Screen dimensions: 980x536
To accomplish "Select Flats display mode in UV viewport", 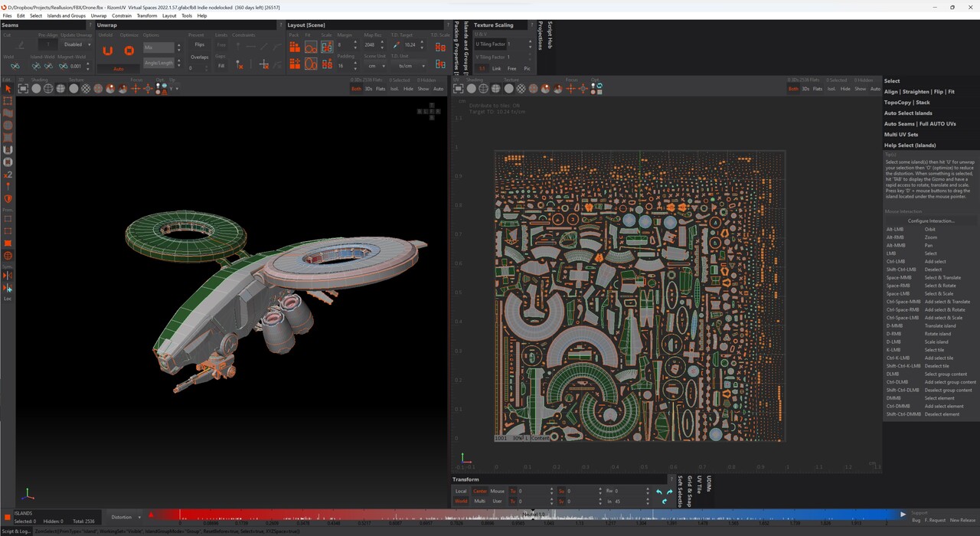I will click(818, 89).
